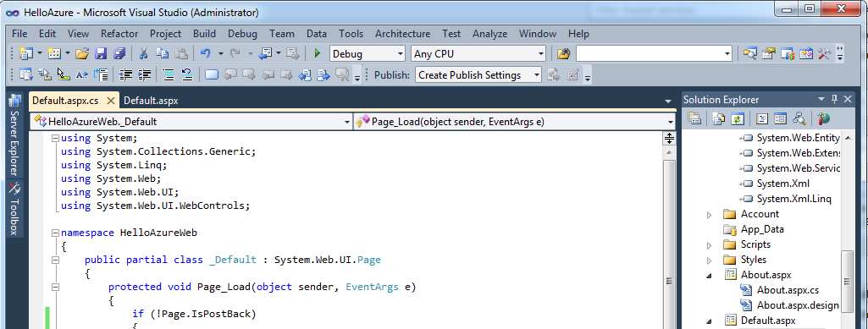Open Properties Window toolbar icon
The height and width of the screenshot is (329, 868).
coord(768,53)
